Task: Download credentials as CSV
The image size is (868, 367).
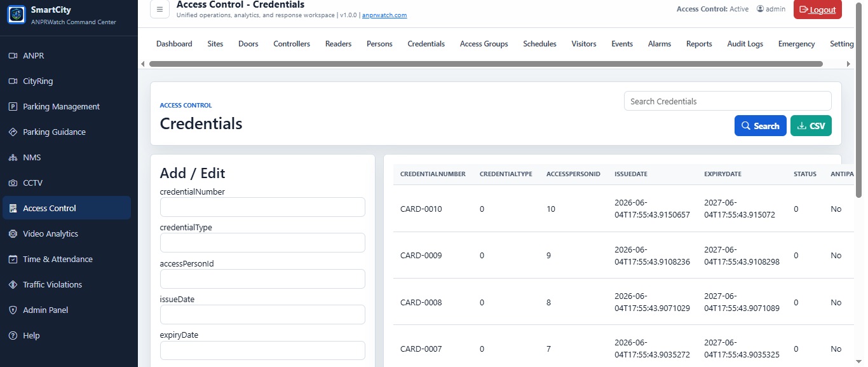Action: (x=811, y=126)
